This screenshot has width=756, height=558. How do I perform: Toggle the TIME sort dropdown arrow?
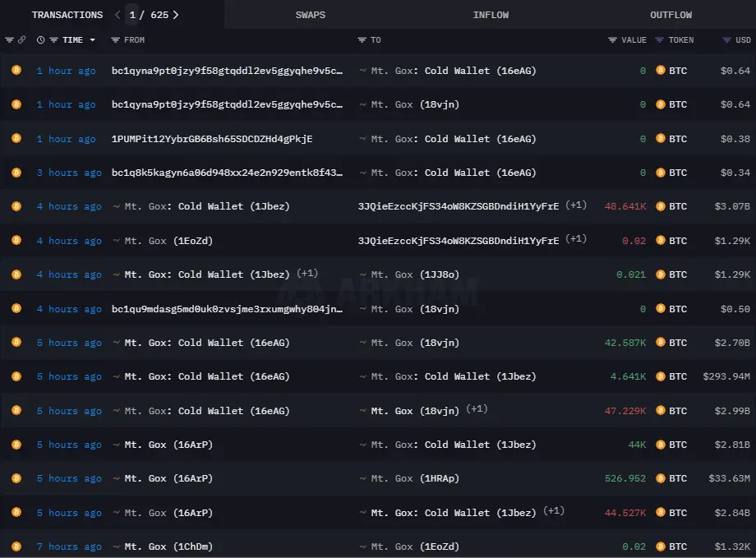[x=92, y=40]
